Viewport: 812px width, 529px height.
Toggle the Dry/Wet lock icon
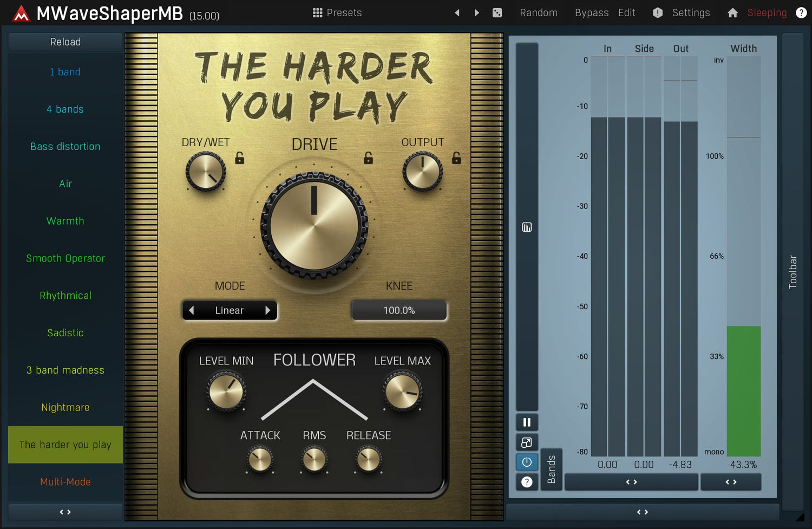(x=239, y=158)
